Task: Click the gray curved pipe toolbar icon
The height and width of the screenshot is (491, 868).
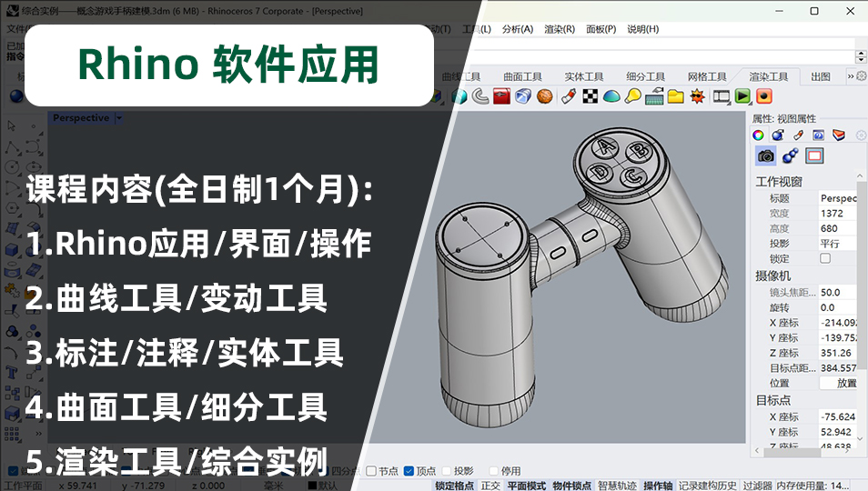Action: (479, 96)
